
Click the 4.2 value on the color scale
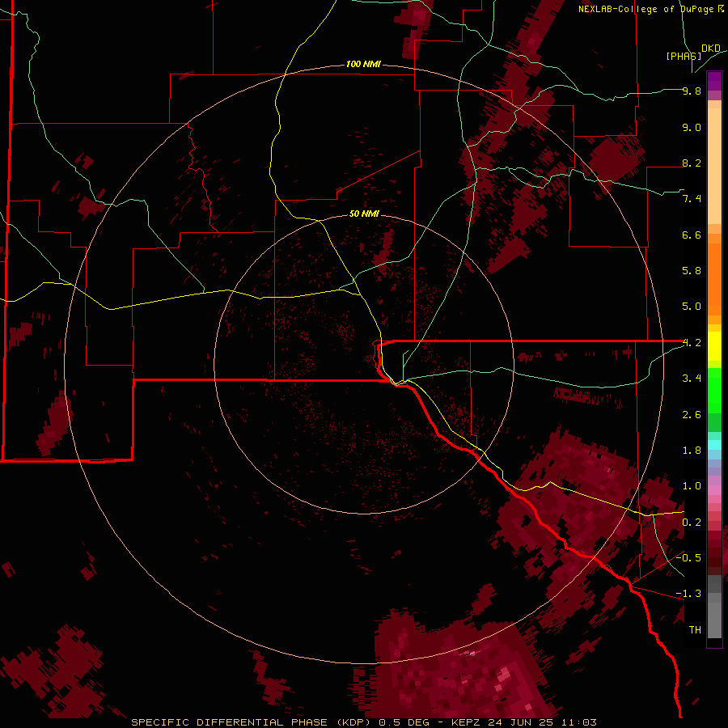[692, 343]
